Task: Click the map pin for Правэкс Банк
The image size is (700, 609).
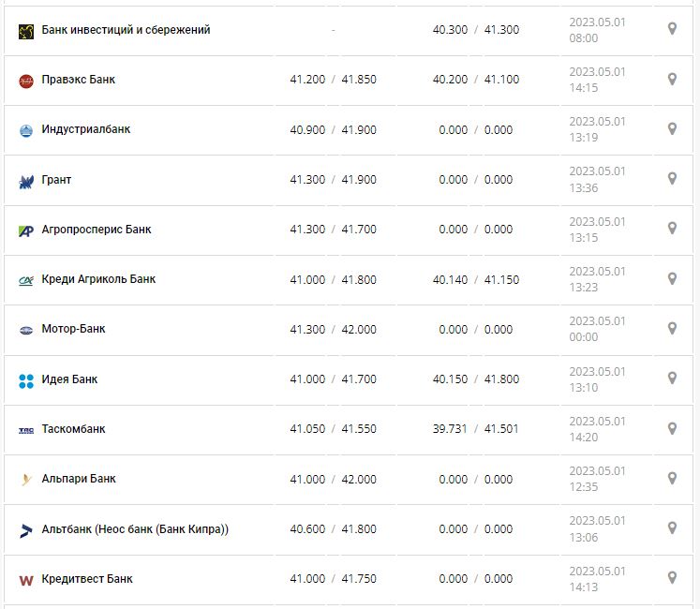Action: (672, 79)
